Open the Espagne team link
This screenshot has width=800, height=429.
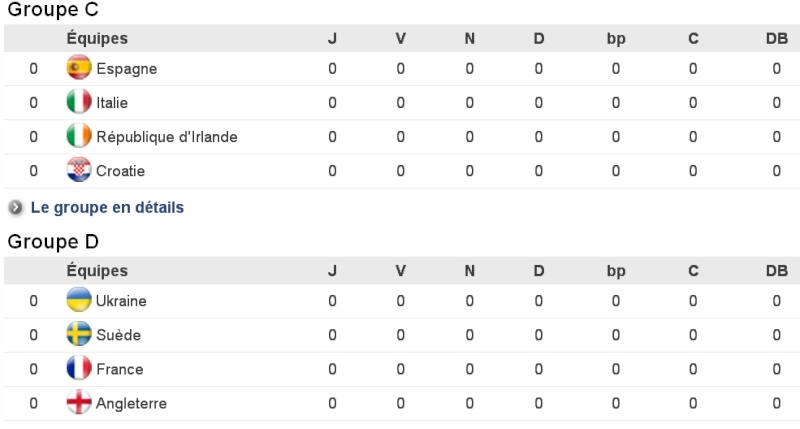127,69
